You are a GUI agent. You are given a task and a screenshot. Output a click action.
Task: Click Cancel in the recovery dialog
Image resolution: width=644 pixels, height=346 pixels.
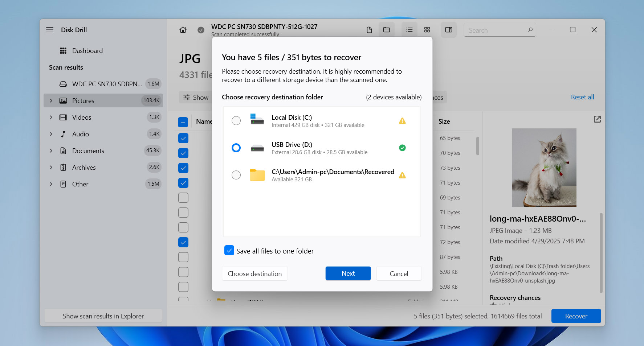(x=399, y=273)
